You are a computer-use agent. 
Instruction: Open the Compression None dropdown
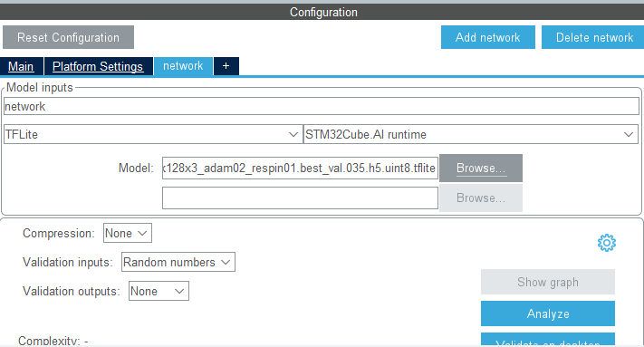coord(128,233)
